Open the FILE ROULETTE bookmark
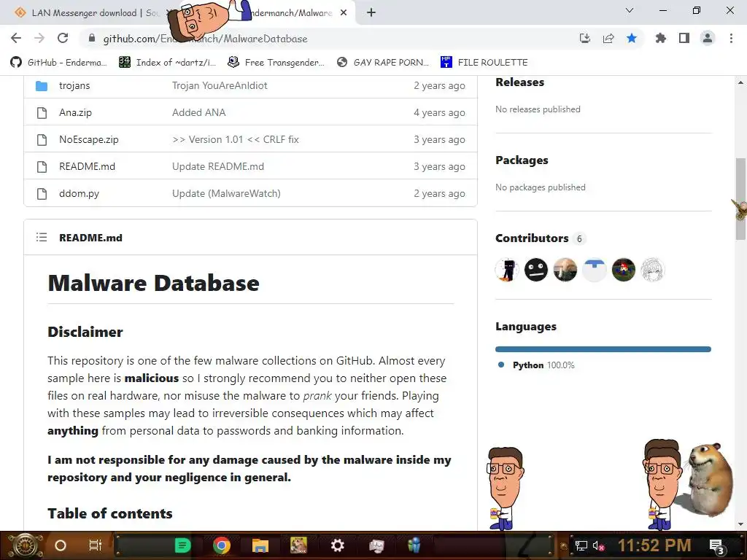The image size is (747, 560). click(x=484, y=63)
